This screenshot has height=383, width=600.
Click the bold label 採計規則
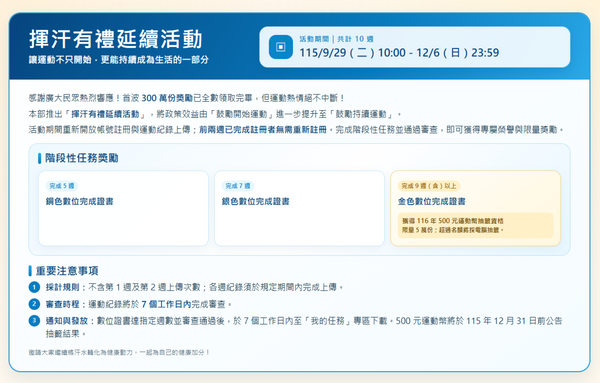coord(62,287)
